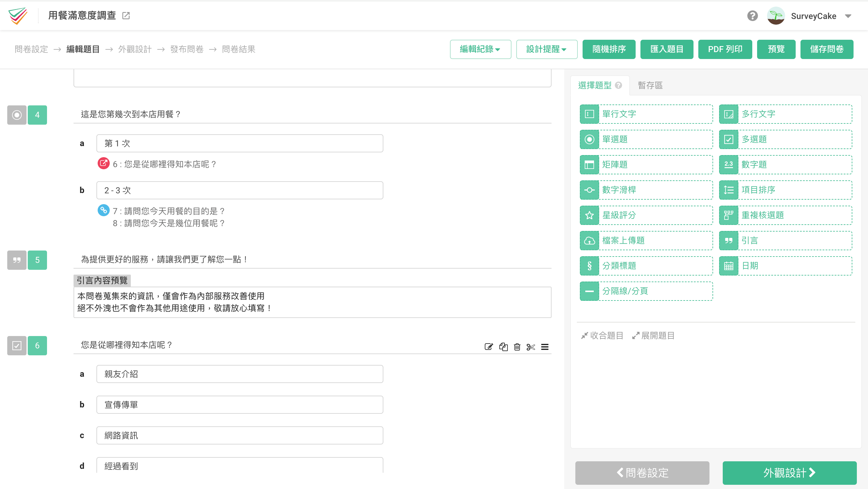The width and height of the screenshot is (868, 489).
Task: Select the 矩陣題 question type
Action: (x=646, y=165)
